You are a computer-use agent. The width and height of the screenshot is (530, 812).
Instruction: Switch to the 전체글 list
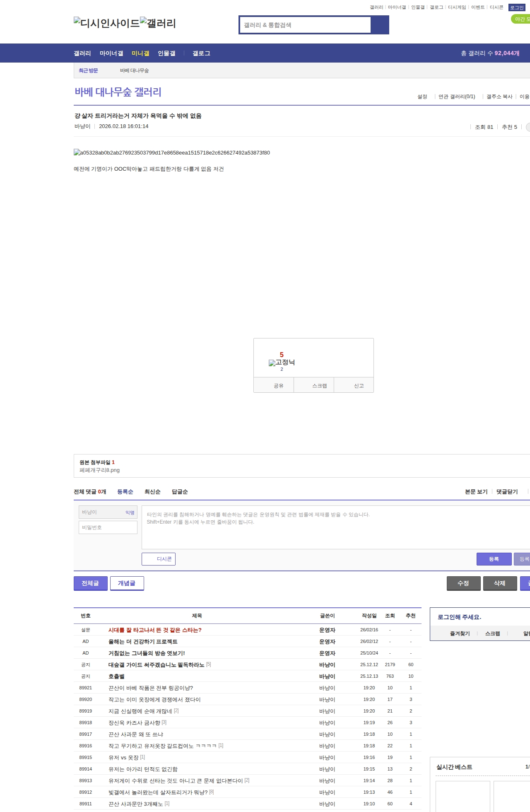click(91, 583)
